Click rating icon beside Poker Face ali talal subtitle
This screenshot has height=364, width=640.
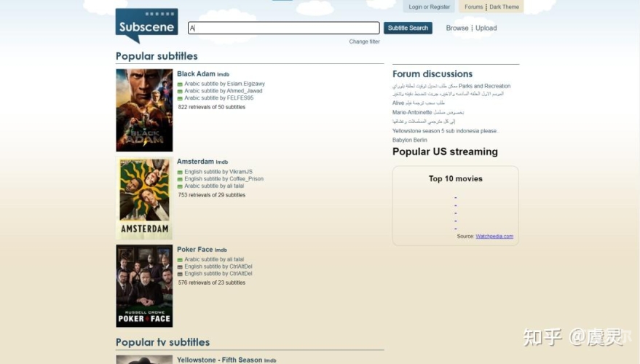[180, 260]
